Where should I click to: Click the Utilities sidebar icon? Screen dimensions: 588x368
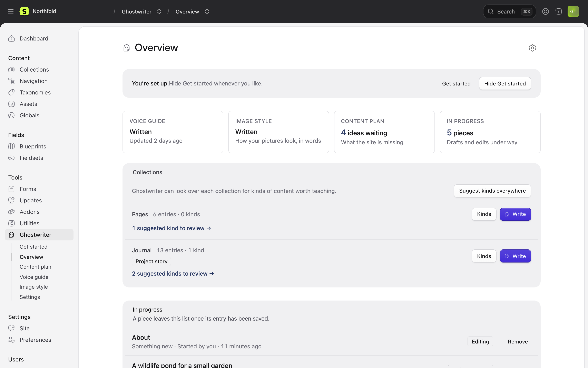pos(11,223)
